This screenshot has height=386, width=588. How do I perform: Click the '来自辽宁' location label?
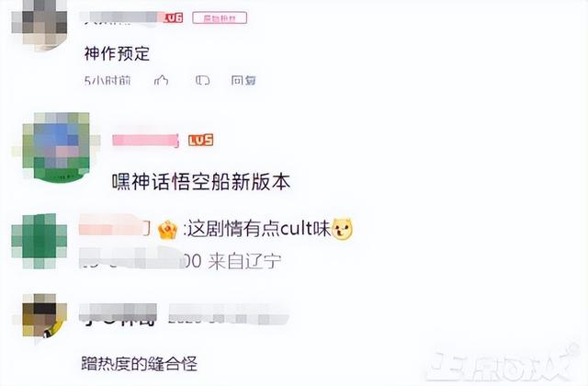(244, 261)
